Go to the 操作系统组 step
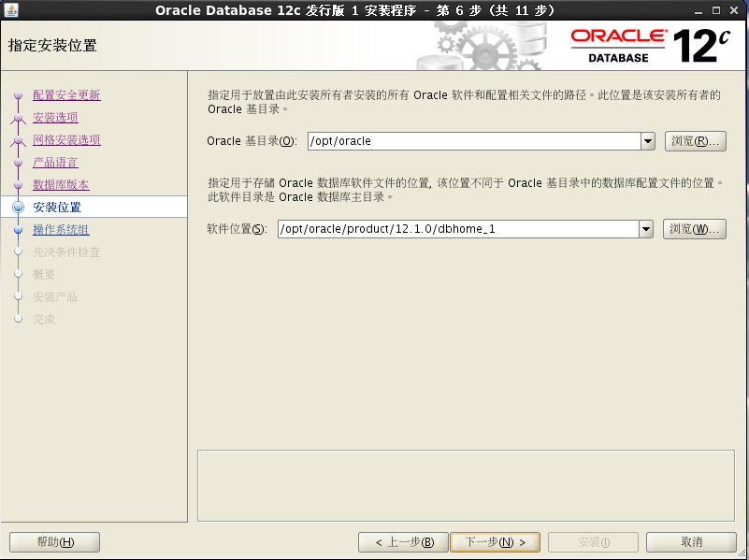 (x=61, y=230)
